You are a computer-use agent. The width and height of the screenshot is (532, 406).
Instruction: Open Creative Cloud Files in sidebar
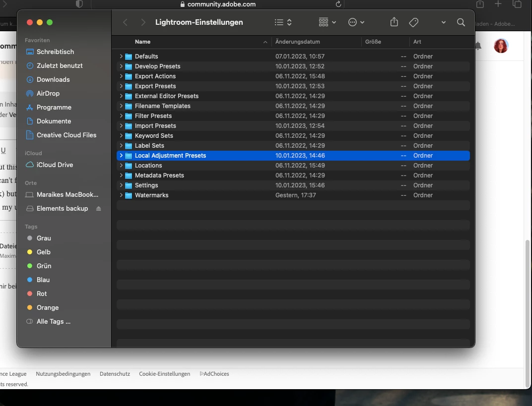coord(66,135)
